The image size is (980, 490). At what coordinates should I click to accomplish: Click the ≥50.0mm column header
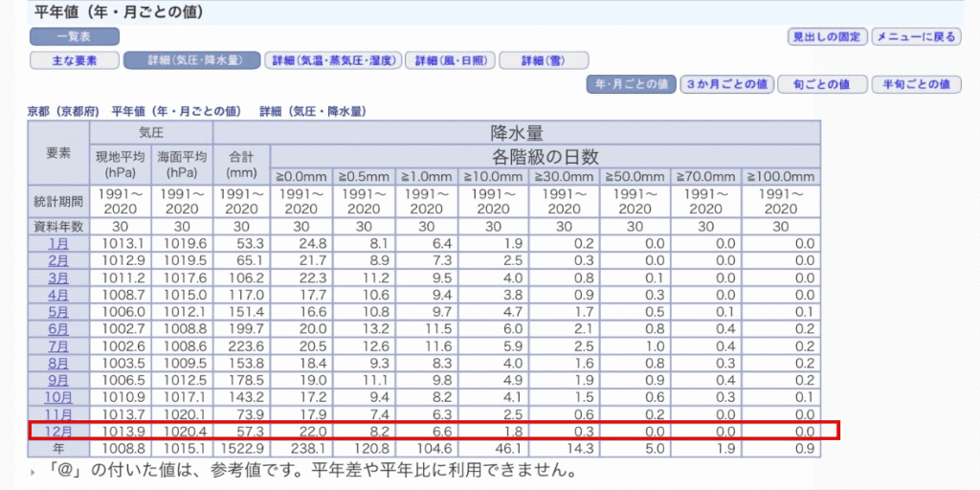point(635,176)
